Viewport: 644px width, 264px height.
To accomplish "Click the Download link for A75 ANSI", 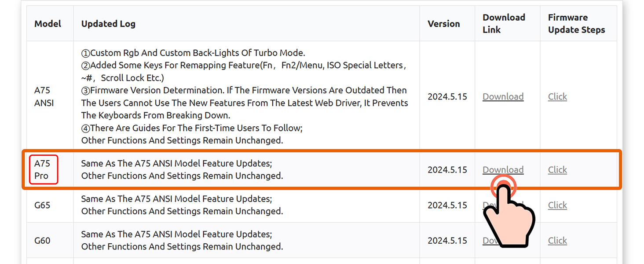I will [503, 96].
